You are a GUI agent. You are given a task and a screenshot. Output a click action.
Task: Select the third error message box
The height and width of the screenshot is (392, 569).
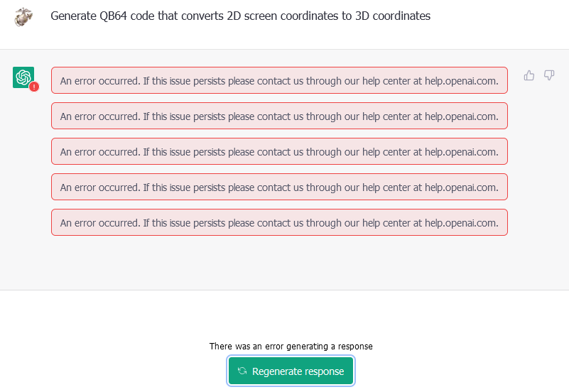tap(279, 151)
